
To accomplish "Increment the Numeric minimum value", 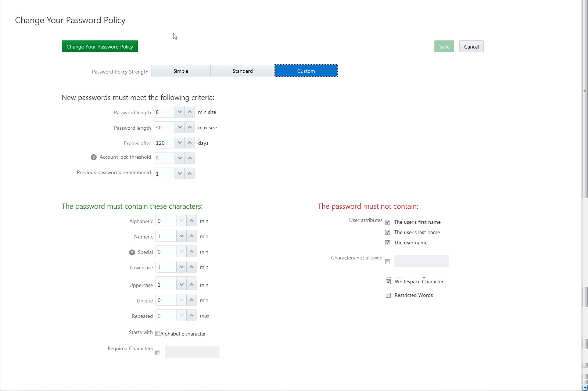I will [x=191, y=236].
